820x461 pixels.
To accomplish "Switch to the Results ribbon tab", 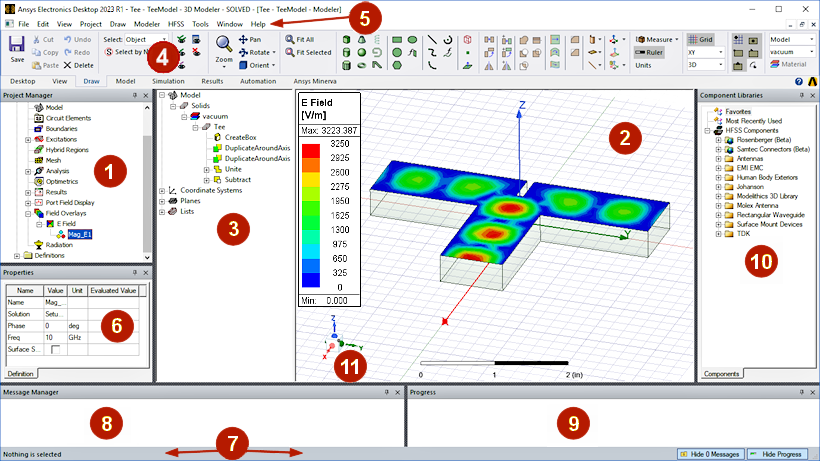I will click(212, 82).
